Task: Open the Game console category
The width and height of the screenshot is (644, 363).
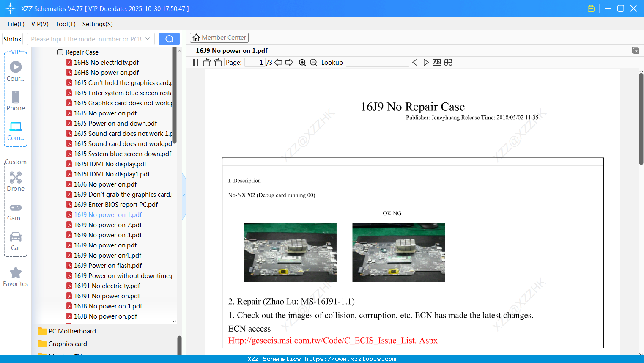Action: click(x=16, y=212)
